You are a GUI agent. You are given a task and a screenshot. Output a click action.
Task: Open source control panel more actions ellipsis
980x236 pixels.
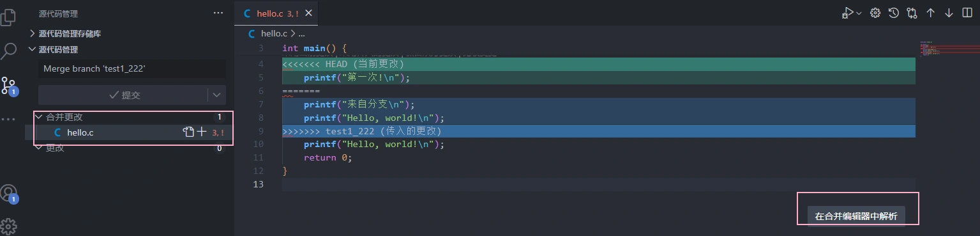[218, 13]
